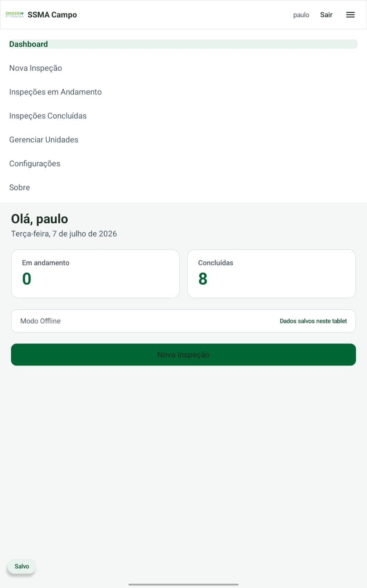Viewport: 367px width, 588px height.
Task: Open the Em andamento counter card
Action: [96, 274]
